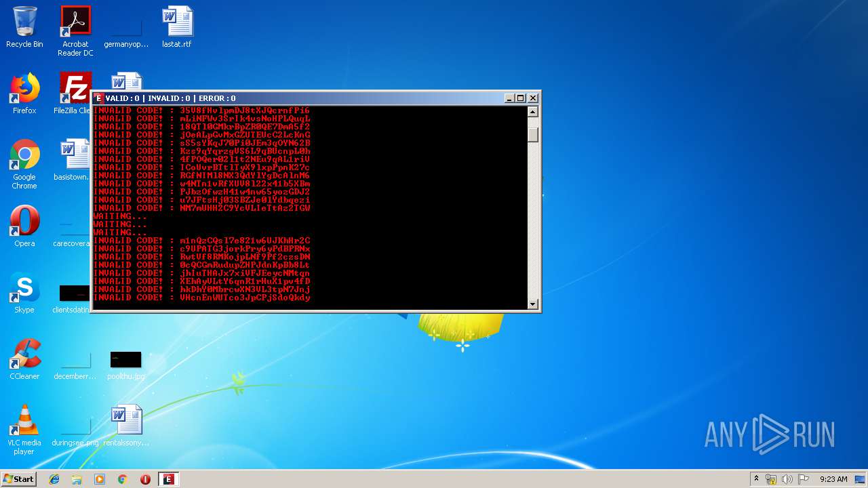Screen dimensions: 868x488
Task: Open Internet Explorer in taskbar
Action: click(x=54, y=479)
